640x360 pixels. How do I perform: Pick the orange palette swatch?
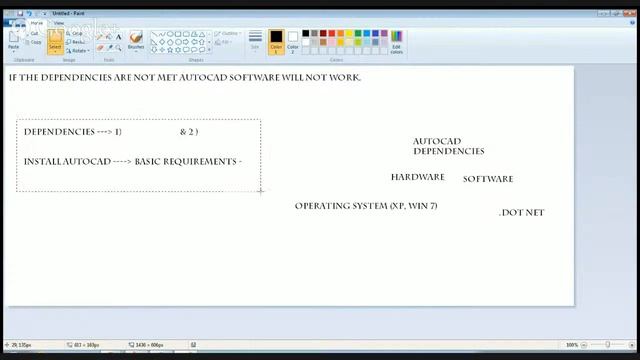pyautogui.click(x=340, y=33)
